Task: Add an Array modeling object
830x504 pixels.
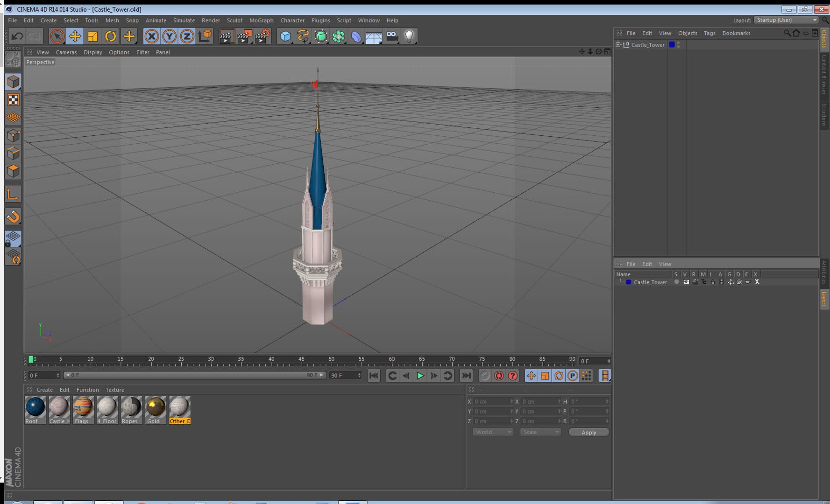Action: (x=339, y=36)
